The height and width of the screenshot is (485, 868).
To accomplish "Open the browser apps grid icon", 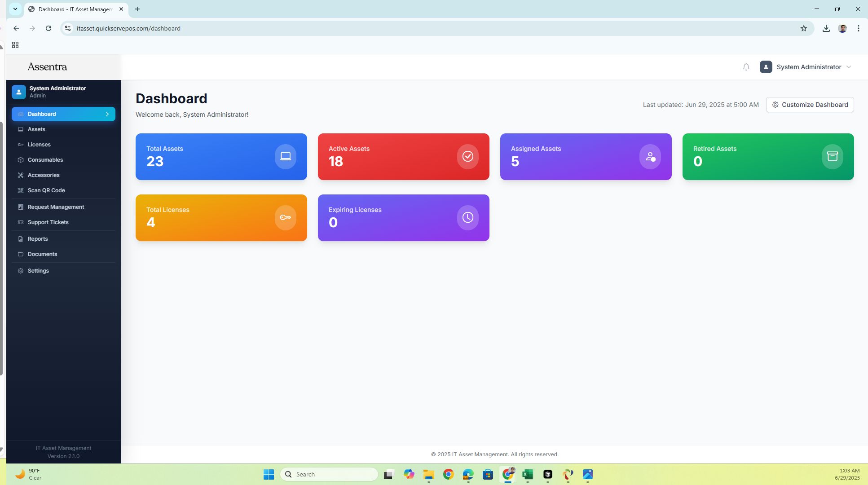I will coord(15,45).
